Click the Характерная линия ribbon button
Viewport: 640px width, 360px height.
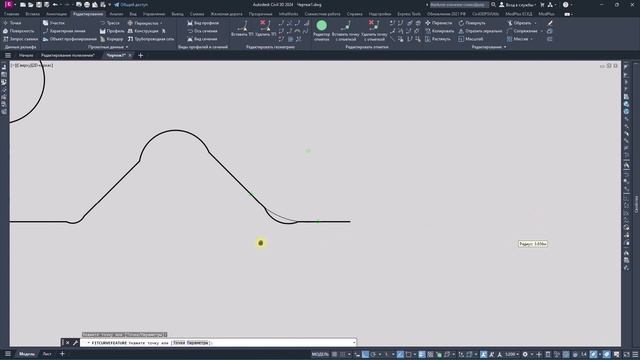coord(64,31)
